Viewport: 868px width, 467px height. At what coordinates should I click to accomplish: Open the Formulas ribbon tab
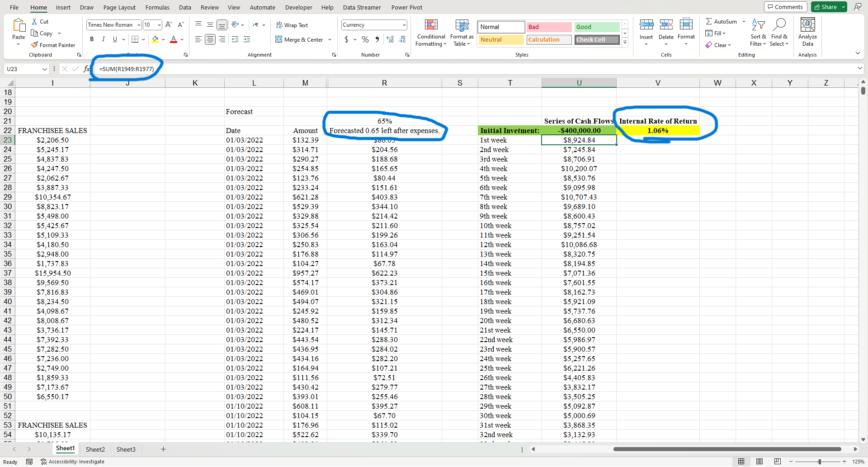[x=157, y=7]
